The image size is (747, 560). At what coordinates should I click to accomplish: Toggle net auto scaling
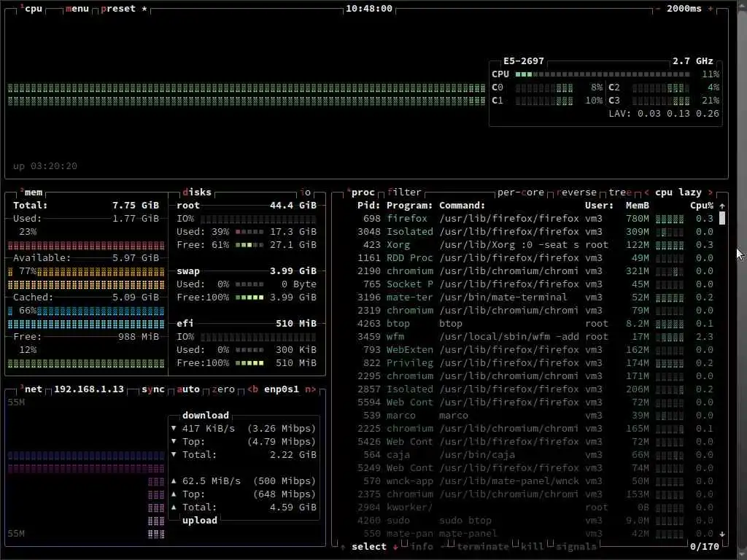point(188,389)
